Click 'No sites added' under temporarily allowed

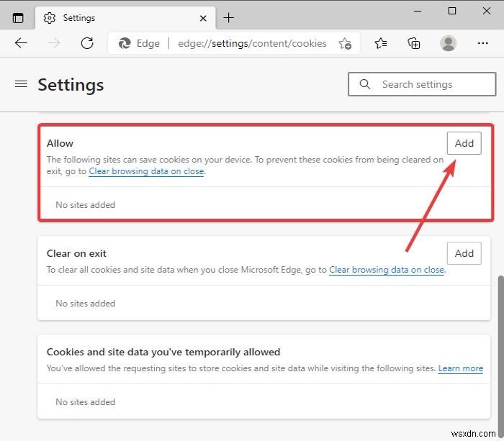tap(86, 402)
